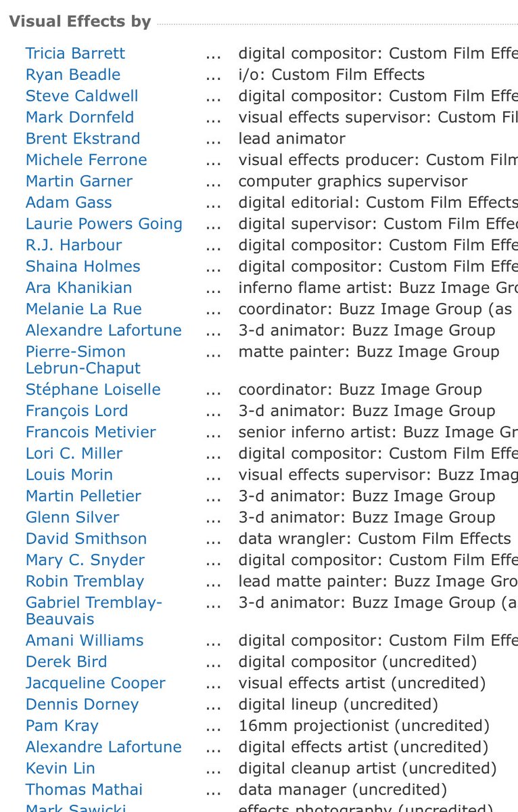518x812 pixels.
Task: Click "digital compositor (uncredited)" text
Action: pos(358,662)
